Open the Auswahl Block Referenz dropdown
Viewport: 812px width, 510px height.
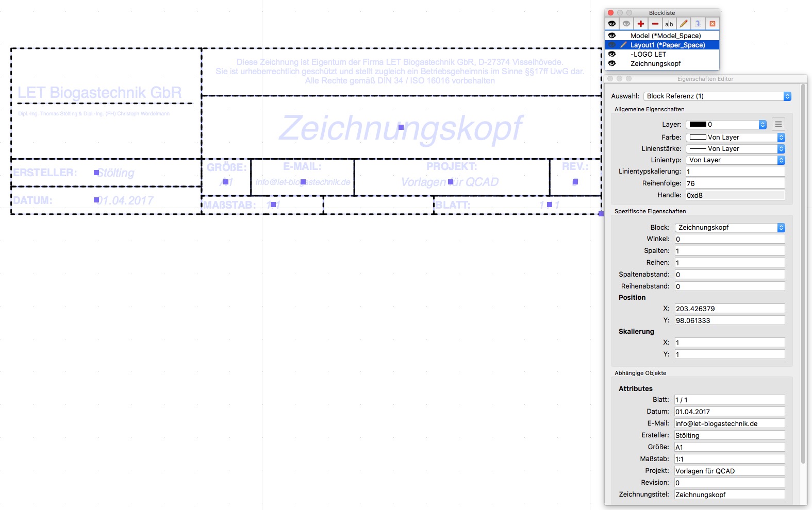coord(717,96)
